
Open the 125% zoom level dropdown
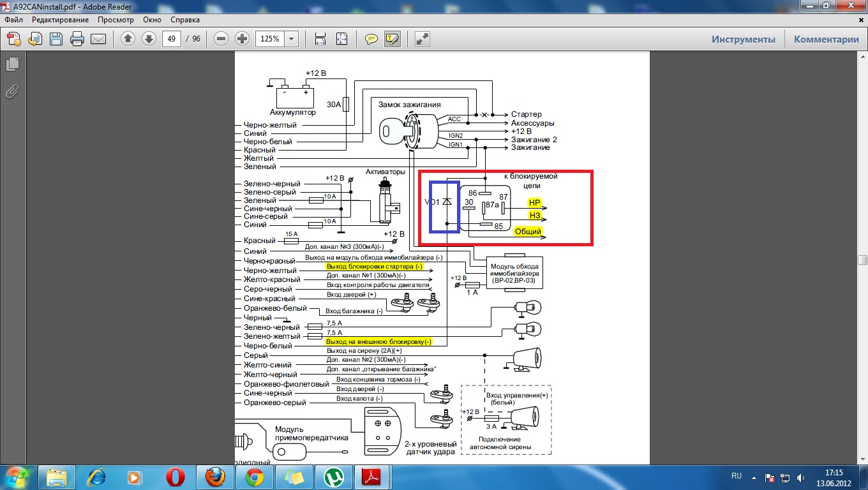[x=292, y=39]
